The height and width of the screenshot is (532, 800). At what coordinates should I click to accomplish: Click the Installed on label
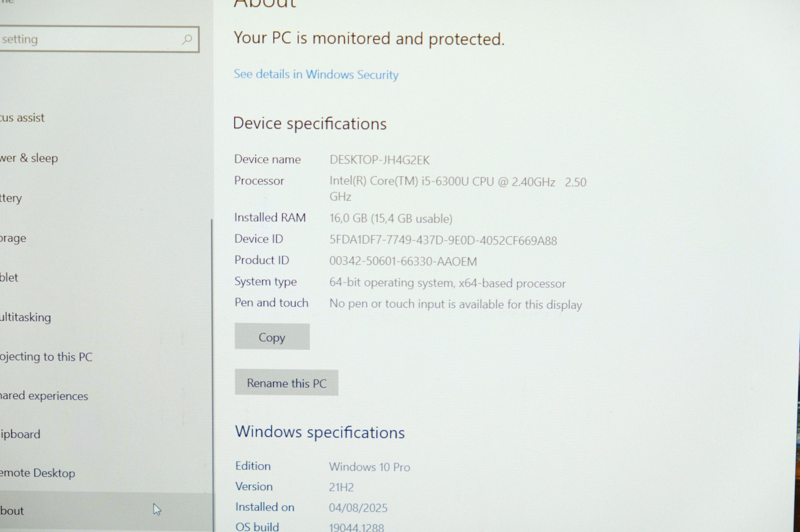tap(265, 507)
